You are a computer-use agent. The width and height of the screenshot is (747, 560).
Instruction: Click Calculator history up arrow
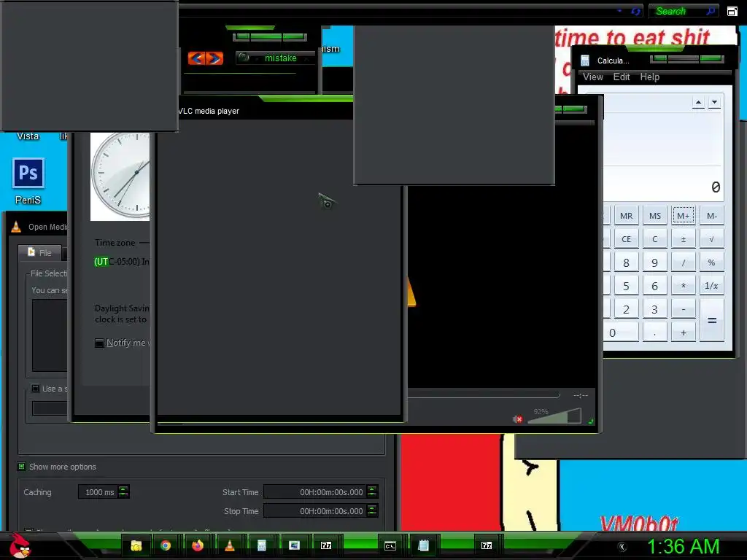coord(698,102)
